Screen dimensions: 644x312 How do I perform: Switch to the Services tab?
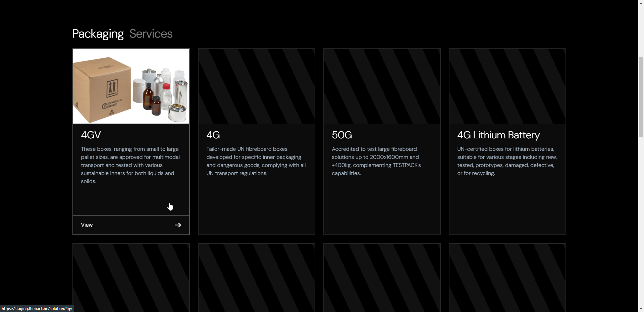click(151, 34)
